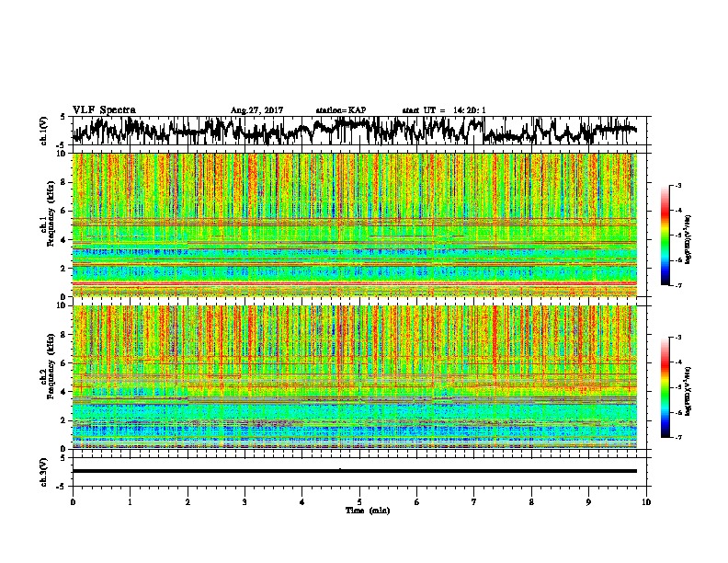Image resolution: width=728 pixels, height=563 pixels.
Task: Click the ch.2 colorbar "log(PSD)" label
Action: pos(688,391)
